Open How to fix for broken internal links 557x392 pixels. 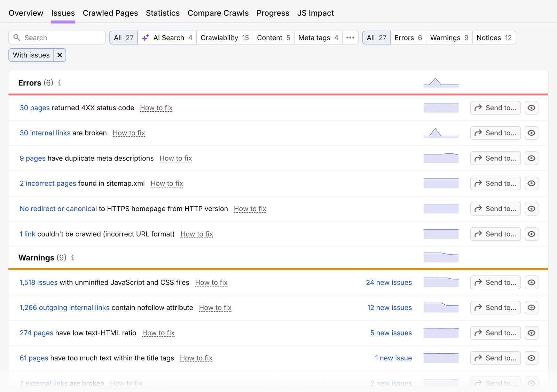click(129, 133)
